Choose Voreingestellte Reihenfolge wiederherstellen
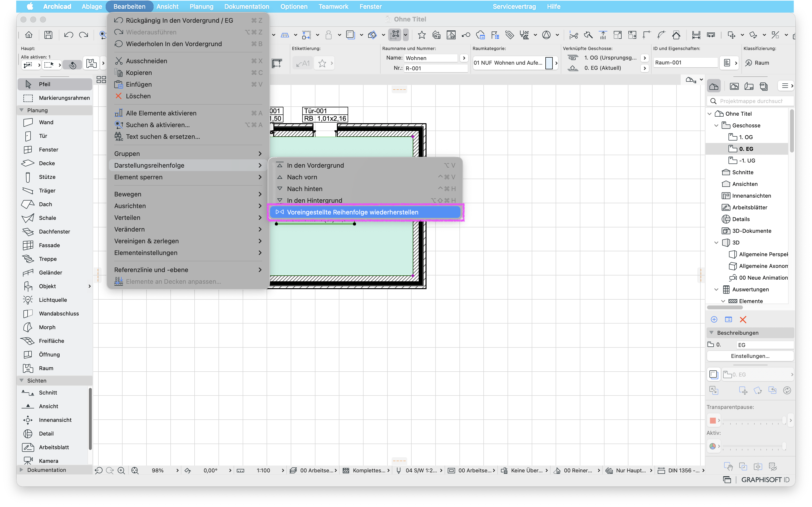This screenshot has width=812, height=507. point(365,212)
